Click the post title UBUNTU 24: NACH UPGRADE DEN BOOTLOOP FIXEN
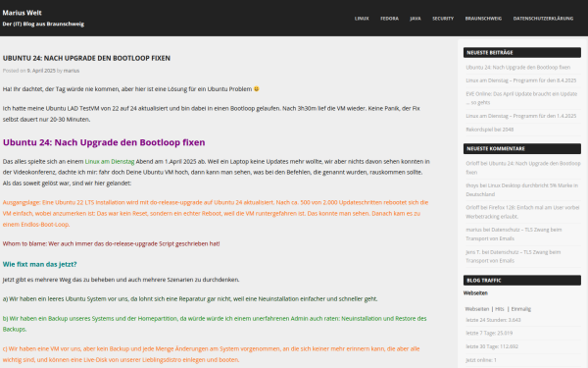This screenshot has height=368, width=588. click(86, 58)
